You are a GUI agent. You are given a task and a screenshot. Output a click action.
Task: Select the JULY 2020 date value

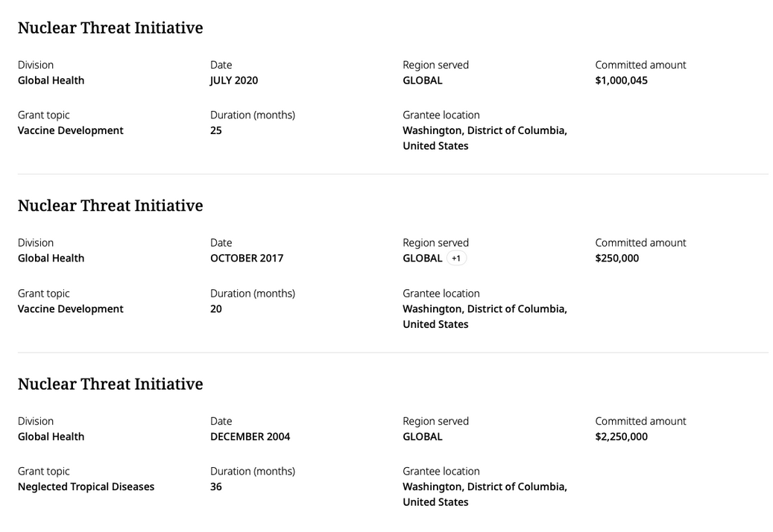(233, 80)
